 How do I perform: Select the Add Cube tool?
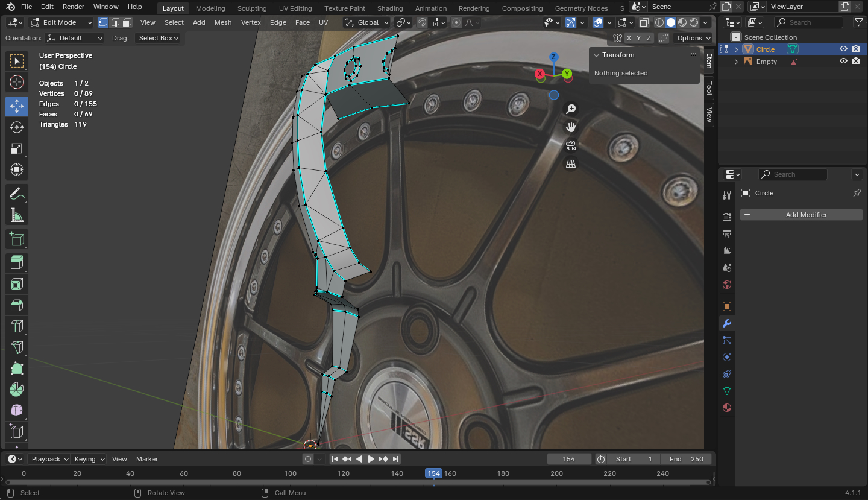coord(17,239)
